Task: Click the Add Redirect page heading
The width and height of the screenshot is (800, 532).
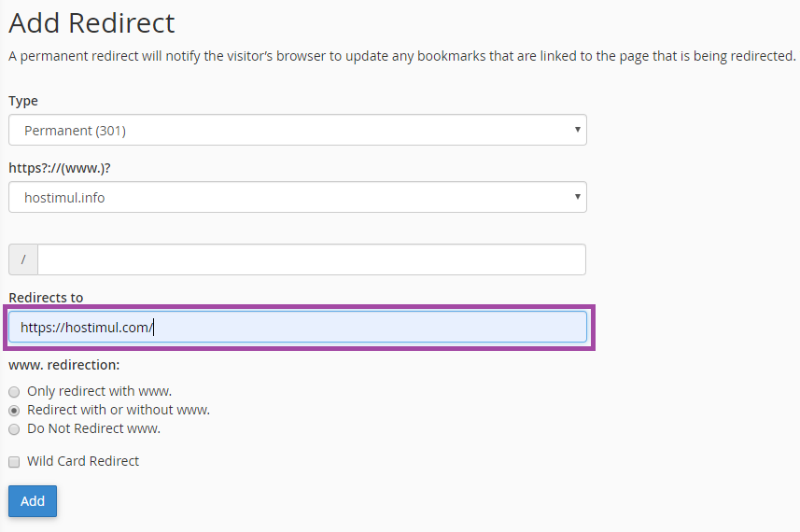Action: pyautogui.click(x=91, y=22)
